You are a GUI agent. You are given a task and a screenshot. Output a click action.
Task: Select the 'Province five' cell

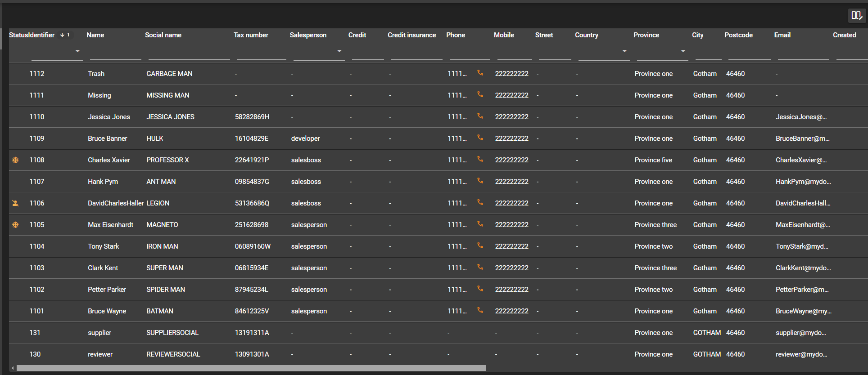coord(653,160)
